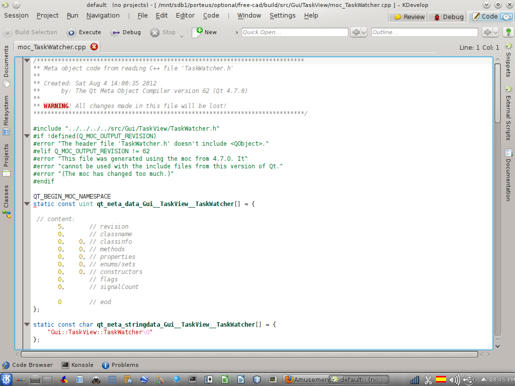Click the WARNING text in header comment

pyautogui.click(x=56, y=106)
